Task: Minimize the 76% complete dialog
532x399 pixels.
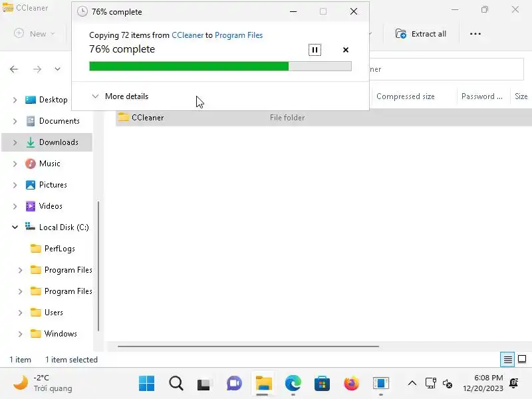Action: 293,11
